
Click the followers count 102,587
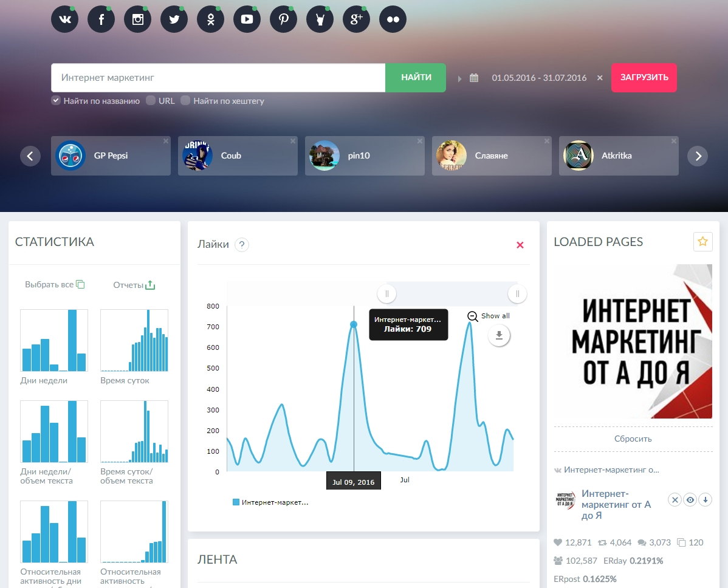575,561
